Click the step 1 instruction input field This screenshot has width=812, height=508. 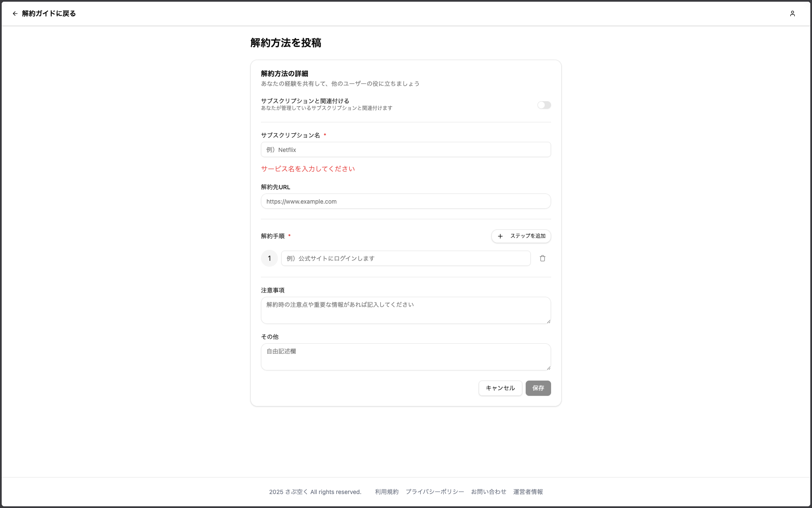(405, 258)
